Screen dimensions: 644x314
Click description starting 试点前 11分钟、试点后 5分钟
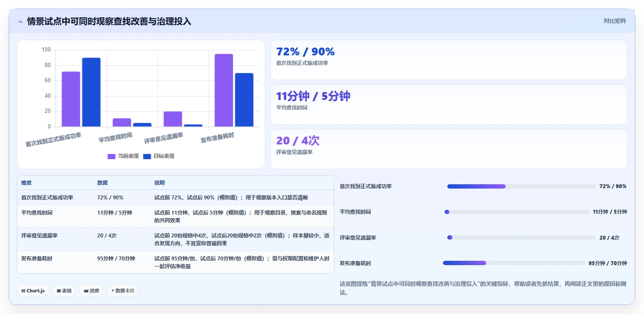pyautogui.click(x=241, y=216)
